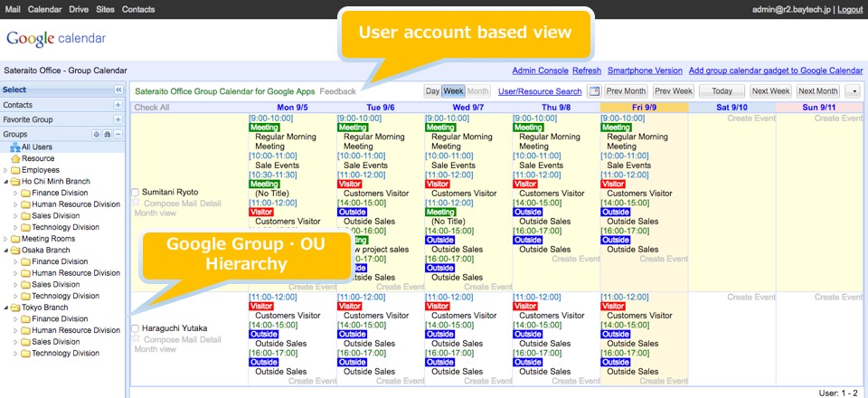
Task: Click the folder icon of Osaka Branch Finance Division
Action: click(x=25, y=261)
